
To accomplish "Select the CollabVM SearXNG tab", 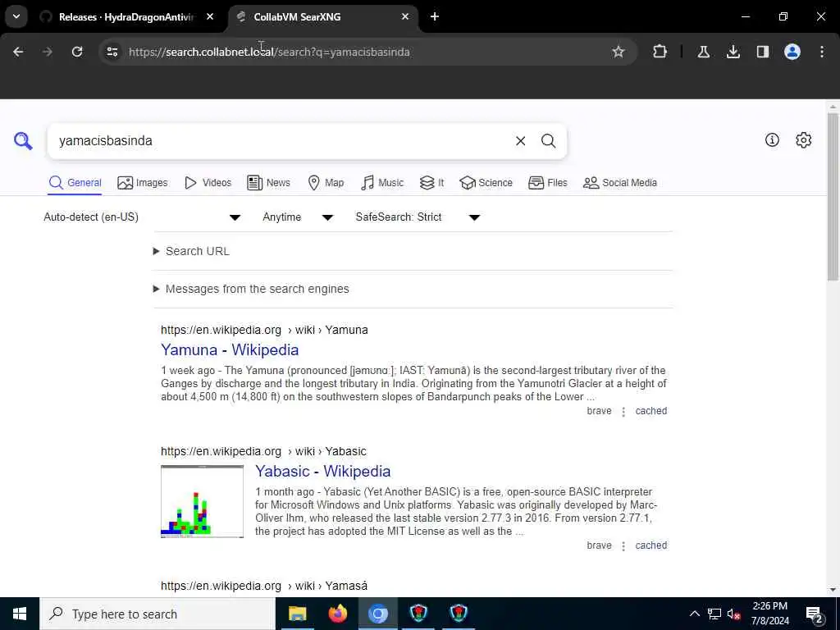I will (x=323, y=17).
